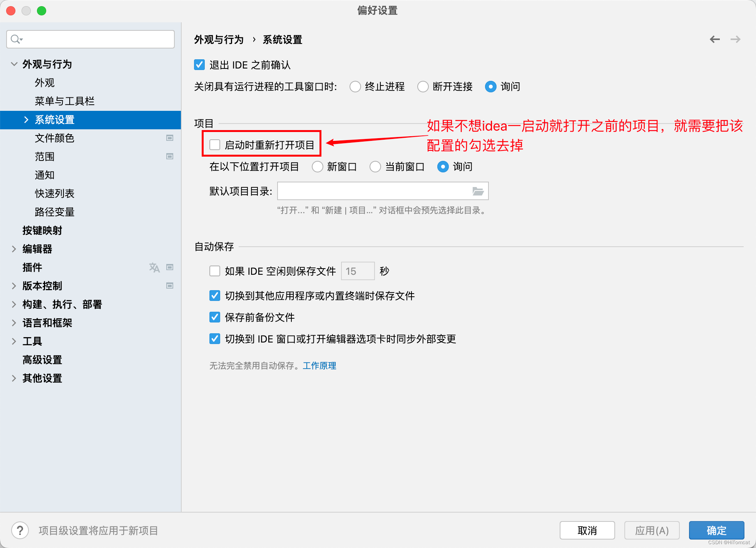Viewport: 756px width, 548px height.
Task: Click project-level icon beside 范围
Action: click(x=170, y=156)
